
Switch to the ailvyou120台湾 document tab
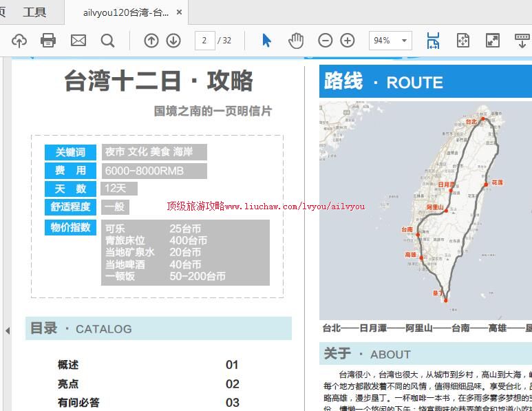pos(125,12)
